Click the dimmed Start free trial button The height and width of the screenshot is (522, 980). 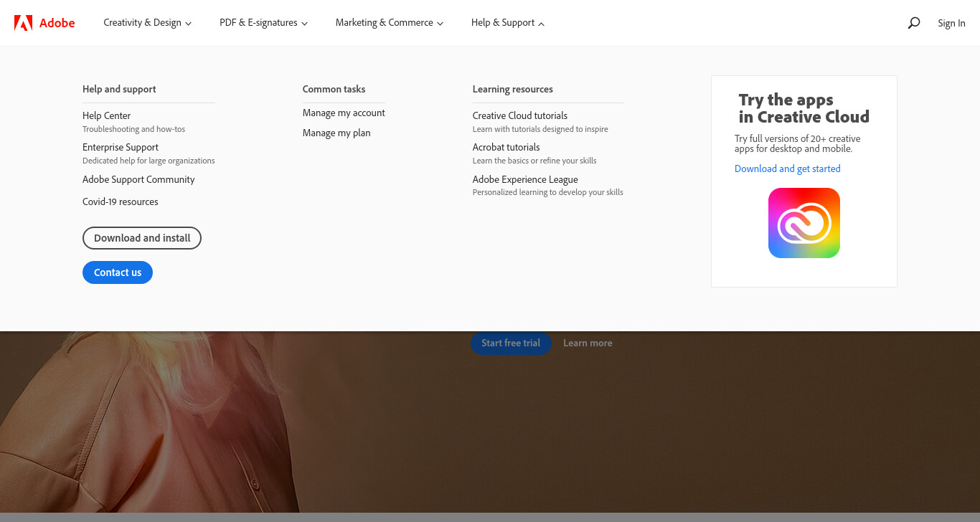click(x=511, y=343)
